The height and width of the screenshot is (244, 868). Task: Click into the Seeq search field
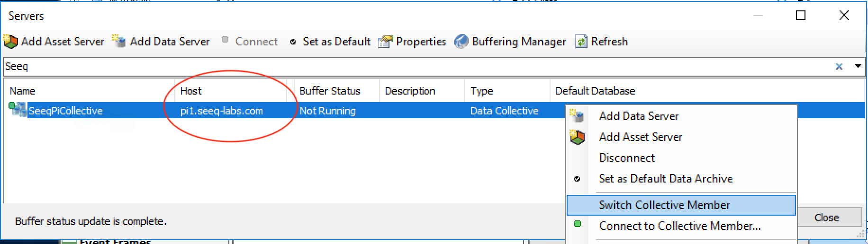click(379, 67)
